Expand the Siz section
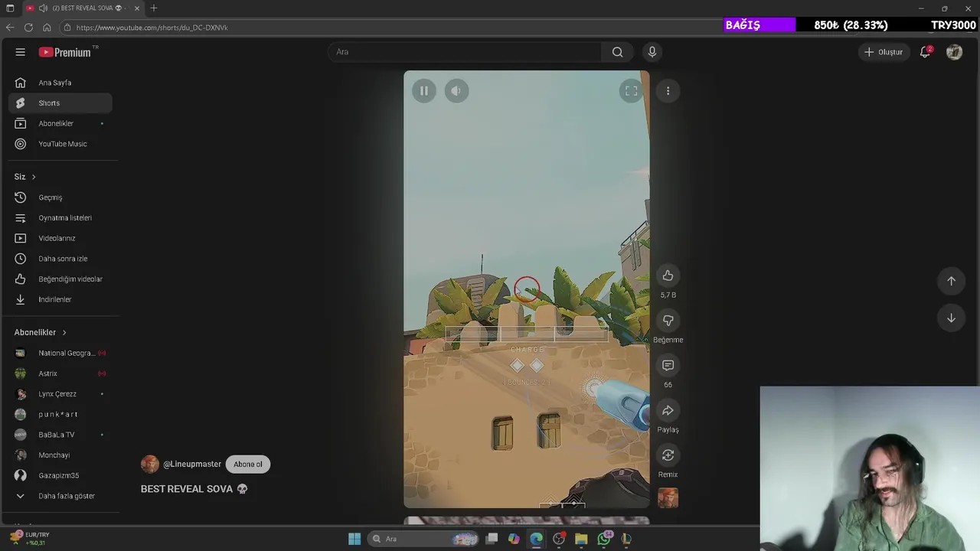The height and width of the screenshot is (551, 980). [25, 177]
